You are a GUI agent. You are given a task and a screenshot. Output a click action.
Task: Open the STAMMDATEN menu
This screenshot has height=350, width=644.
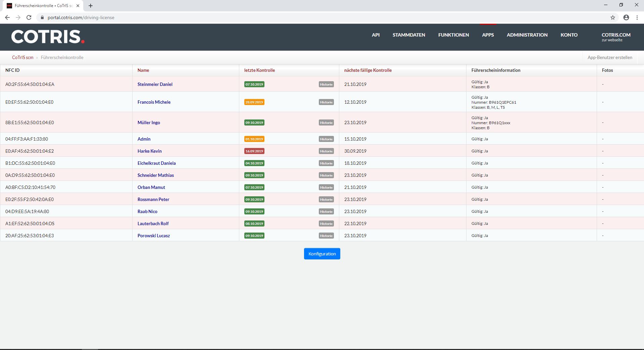pyautogui.click(x=408, y=35)
